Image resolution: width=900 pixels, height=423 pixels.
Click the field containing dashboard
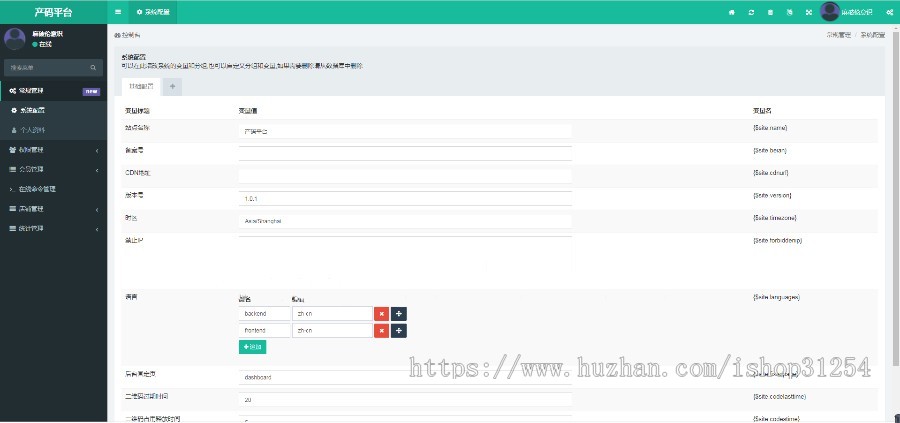405,378
